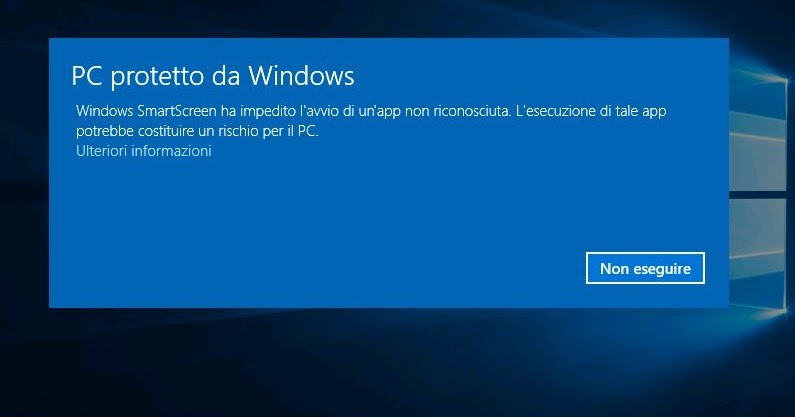Click the Windows logo pane on the wallpaper
Image resolution: width=795 pixels, height=417 pixels.
point(758,129)
